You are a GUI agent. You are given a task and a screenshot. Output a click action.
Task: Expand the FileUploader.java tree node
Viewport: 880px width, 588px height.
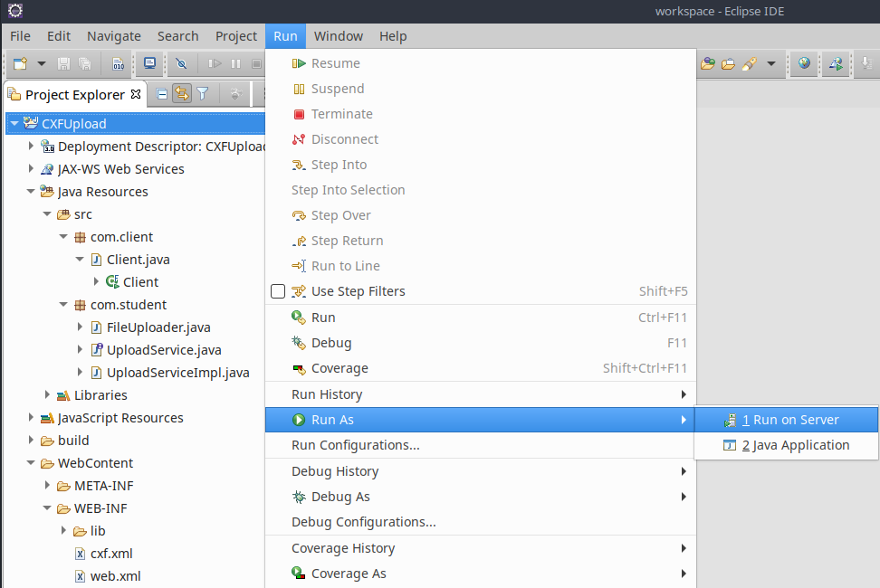pyautogui.click(x=80, y=327)
